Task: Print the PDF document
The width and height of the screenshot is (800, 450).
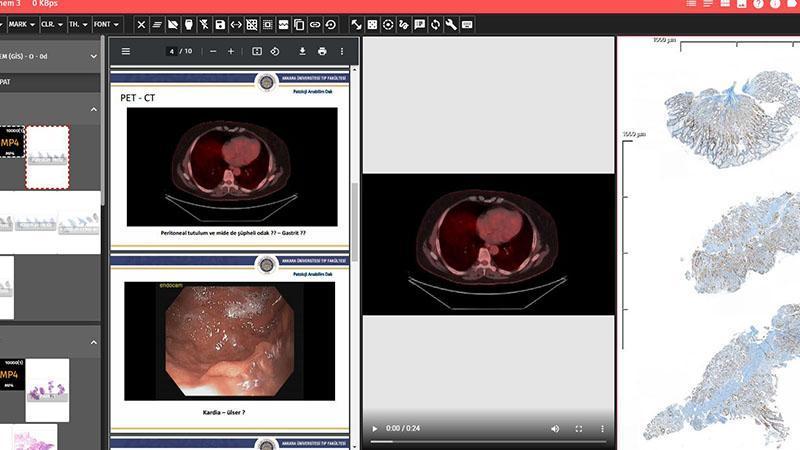Action: (x=322, y=51)
